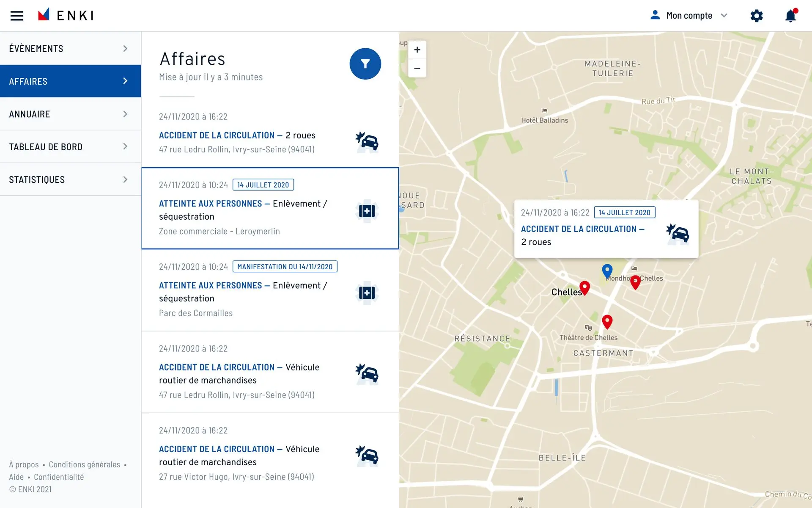Select the red pin above Théâtre de Chelles
Image resolution: width=812 pixels, height=508 pixels.
point(607,322)
